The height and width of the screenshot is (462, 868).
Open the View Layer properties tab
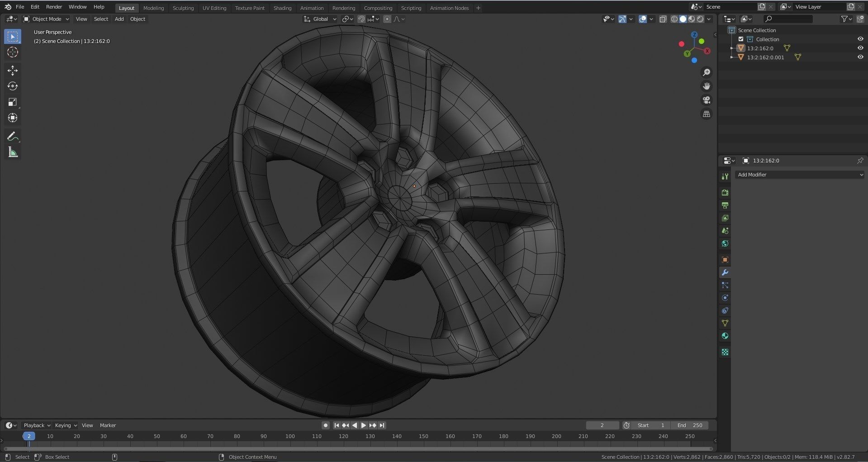tap(725, 218)
